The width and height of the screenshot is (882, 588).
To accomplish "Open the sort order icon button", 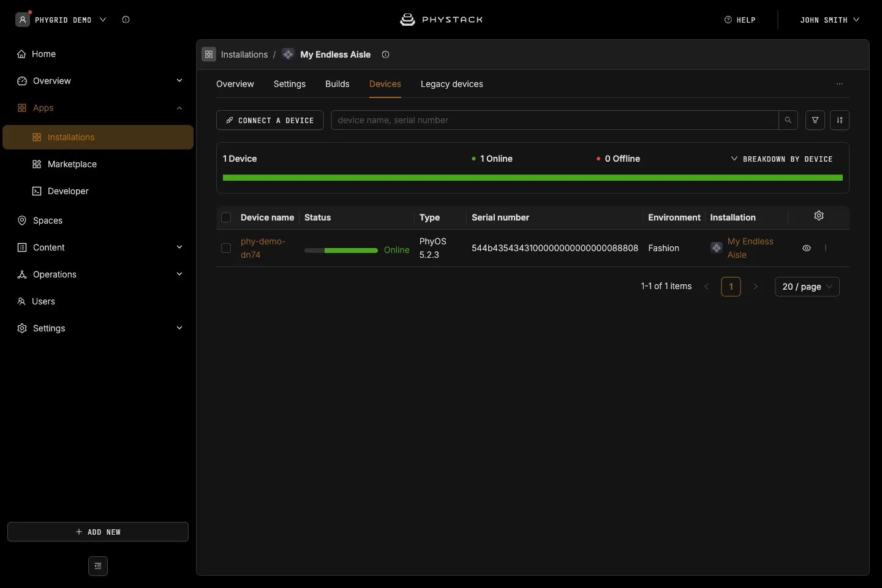I will (x=840, y=120).
